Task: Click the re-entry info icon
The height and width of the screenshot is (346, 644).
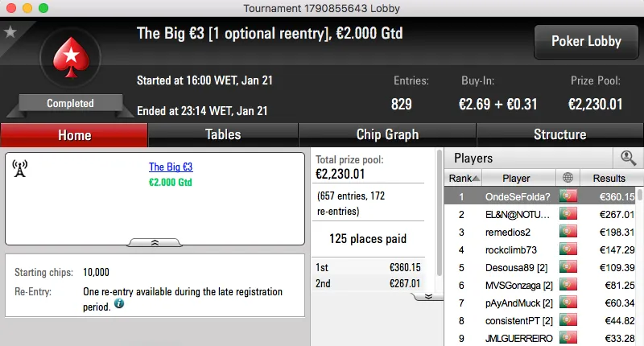Action: tap(119, 303)
